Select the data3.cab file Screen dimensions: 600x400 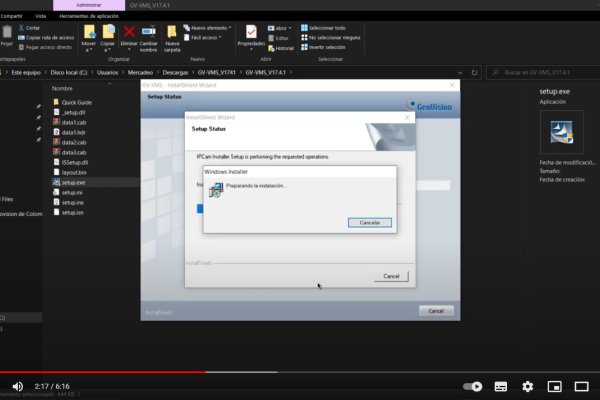coord(74,152)
